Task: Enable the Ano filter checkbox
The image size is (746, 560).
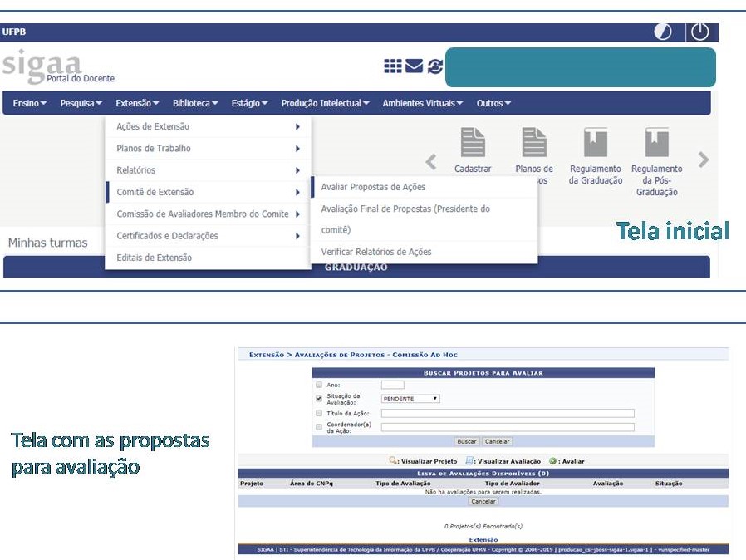Action: click(319, 385)
